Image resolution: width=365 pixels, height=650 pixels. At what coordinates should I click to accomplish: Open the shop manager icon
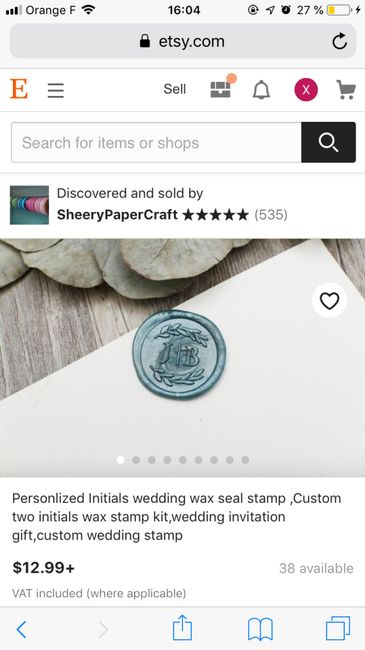221,89
